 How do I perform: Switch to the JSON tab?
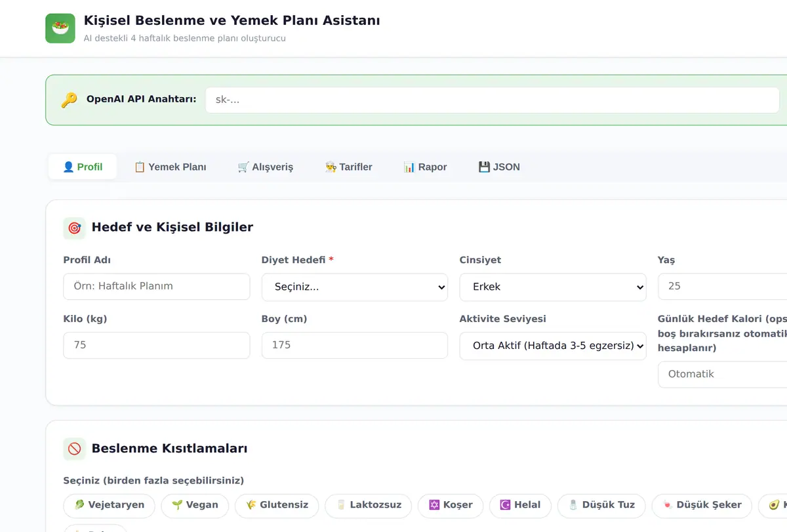499,167
